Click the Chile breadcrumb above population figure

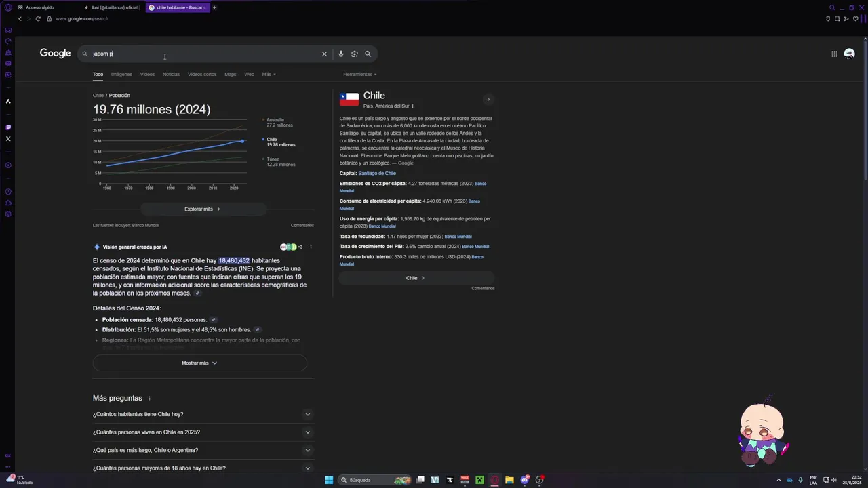click(x=98, y=96)
